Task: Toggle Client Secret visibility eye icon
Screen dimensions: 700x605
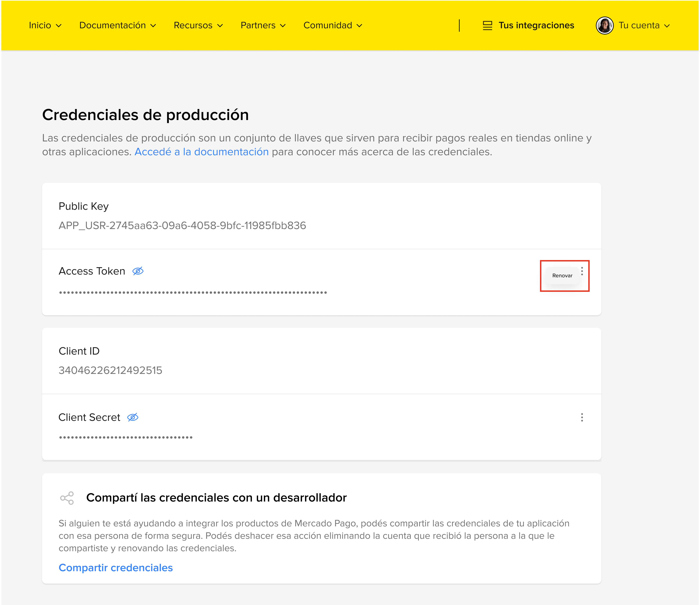Action: click(x=133, y=417)
